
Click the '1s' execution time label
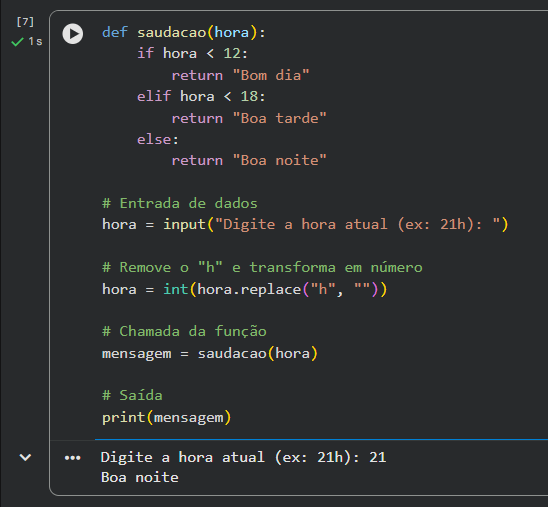coord(35,42)
